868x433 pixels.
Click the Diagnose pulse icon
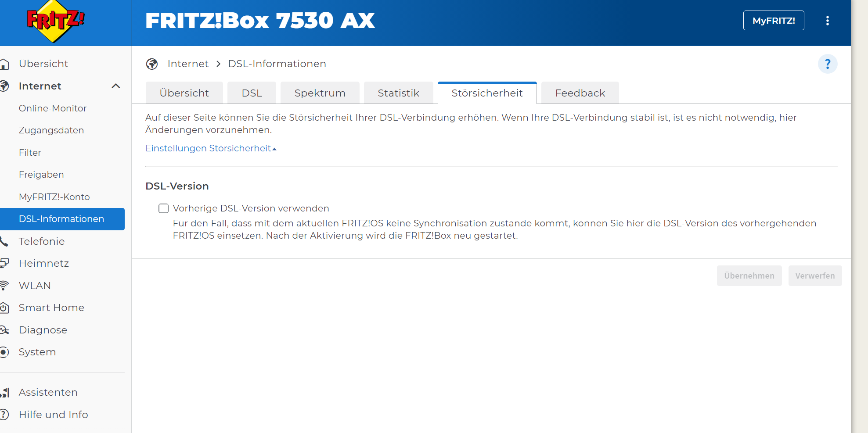pos(4,330)
